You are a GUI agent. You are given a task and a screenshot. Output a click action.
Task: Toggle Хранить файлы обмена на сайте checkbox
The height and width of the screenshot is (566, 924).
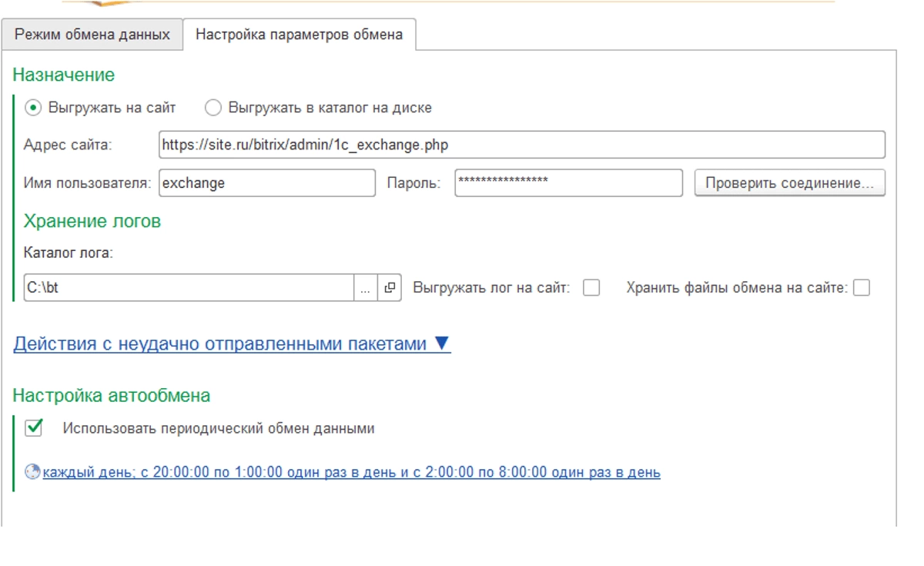tap(862, 288)
